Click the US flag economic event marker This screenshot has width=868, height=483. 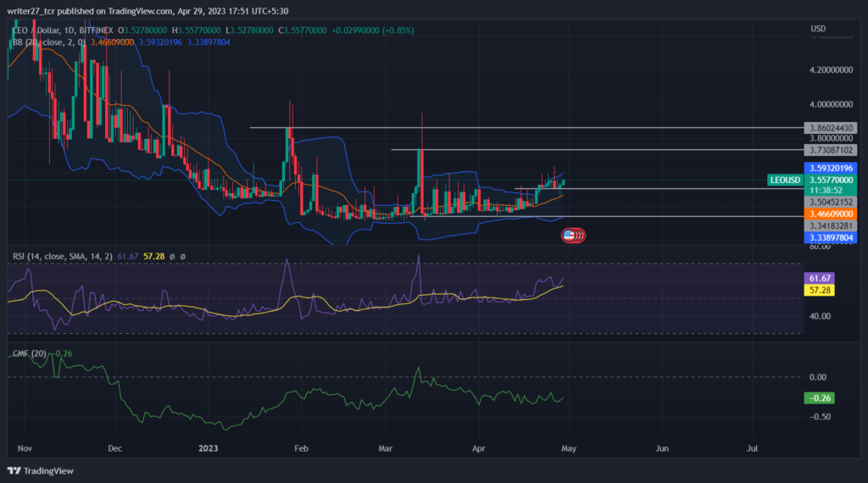coord(569,236)
